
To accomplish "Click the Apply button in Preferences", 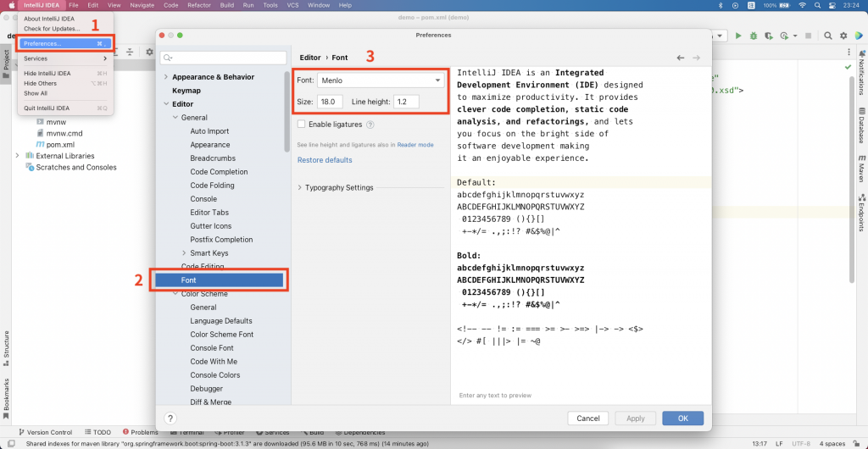I will 635,419.
